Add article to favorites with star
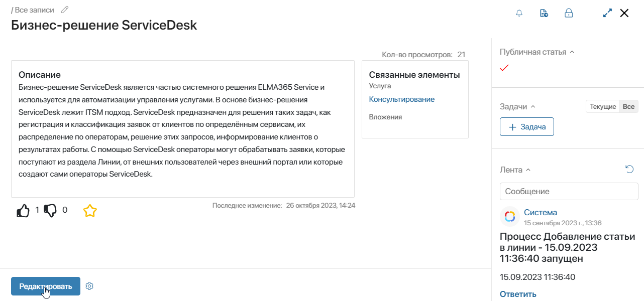Screen dimensions: 644x301 tap(90, 211)
